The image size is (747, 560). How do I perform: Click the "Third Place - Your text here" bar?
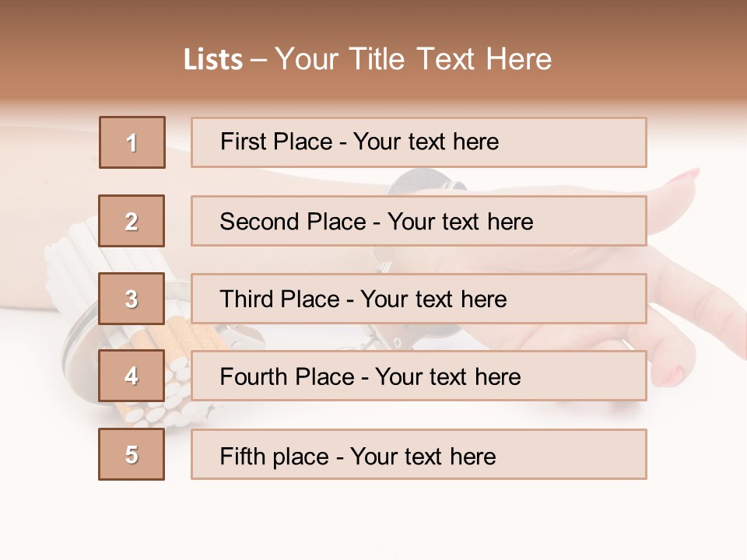[419, 299]
